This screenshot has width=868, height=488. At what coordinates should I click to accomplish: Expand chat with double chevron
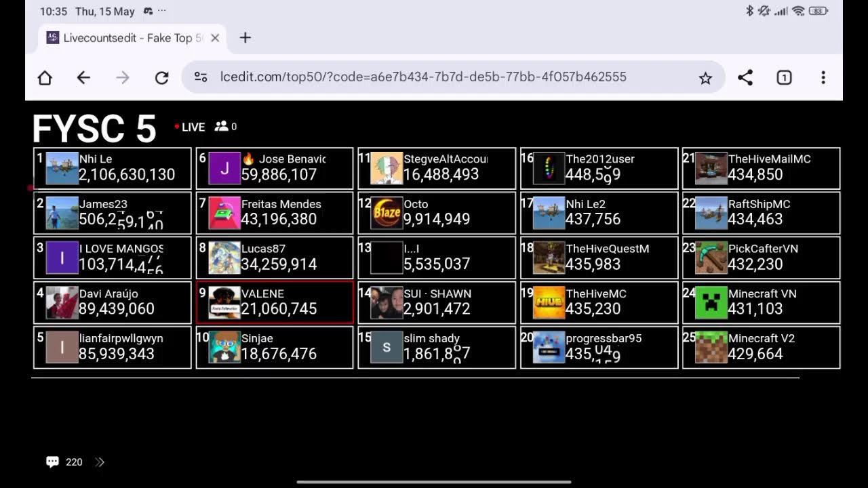pos(100,462)
